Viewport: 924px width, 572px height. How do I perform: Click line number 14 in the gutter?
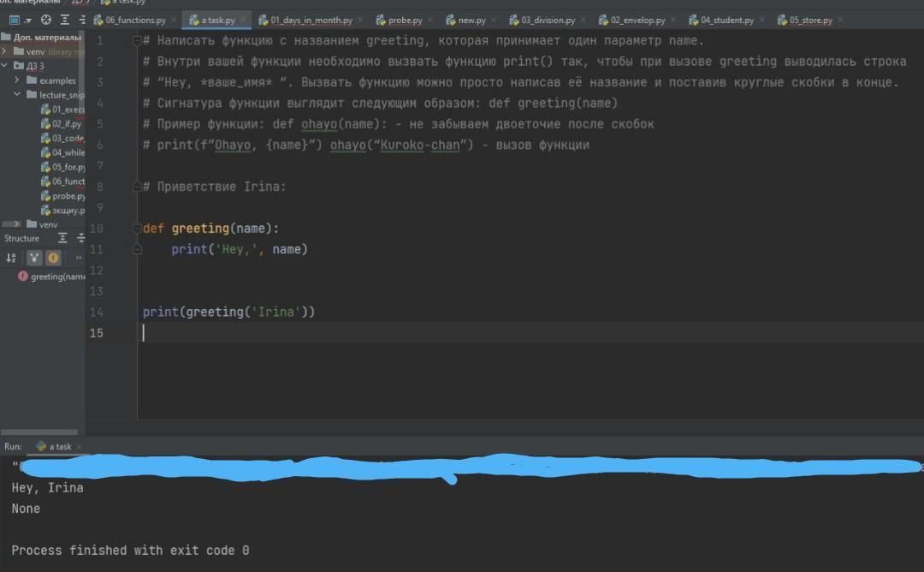96,312
